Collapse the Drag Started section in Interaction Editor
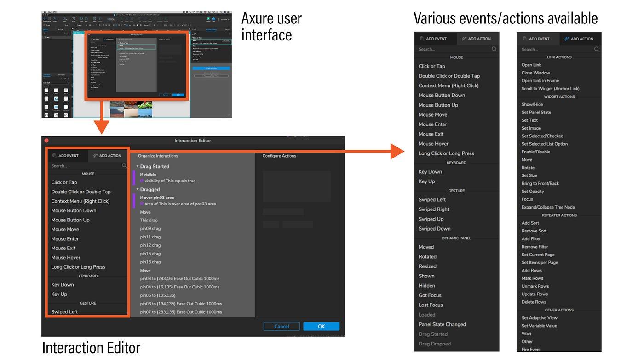Image resolution: width=644 pixels, height=362 pixels. [x=138, y=166]
